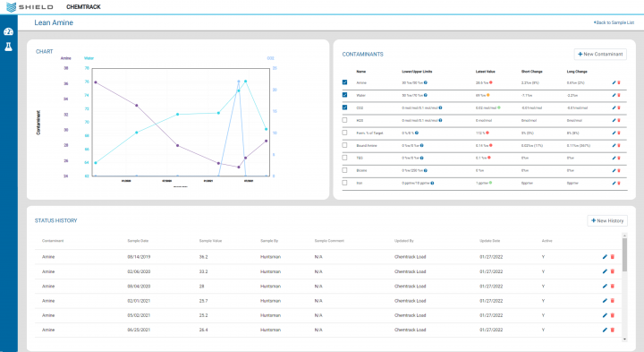Viewport: 644px width, 352px height.
Task: Click the CHEMTRACK header tab
Action: pyautogui.click(x=83, y=7)
